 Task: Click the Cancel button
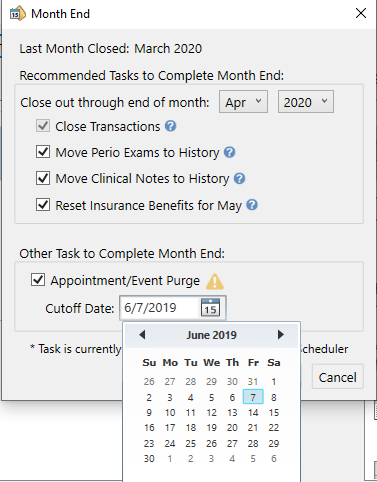pyautogui.click(x=338, y=377)
